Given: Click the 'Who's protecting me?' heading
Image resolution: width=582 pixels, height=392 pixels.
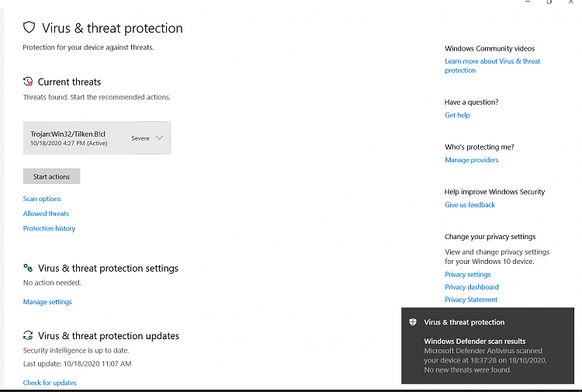Looking at the screenshot, I should [480, 147].
